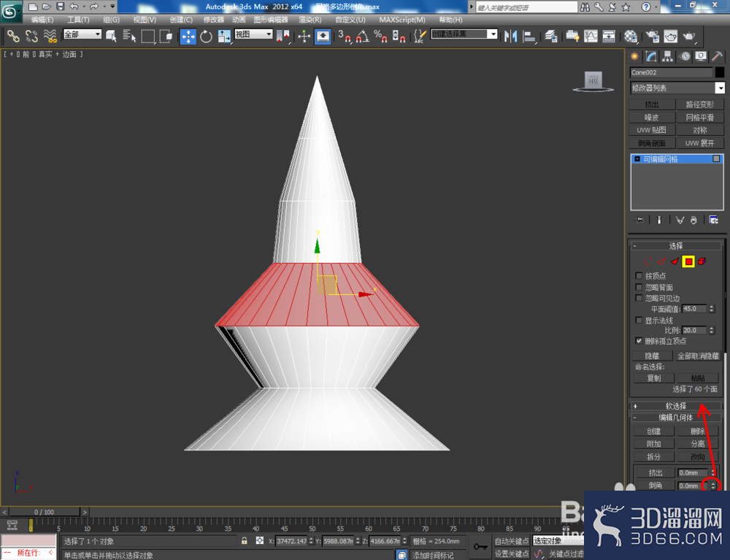Open the 全部 selection filter dropdown

coord(82,34)
